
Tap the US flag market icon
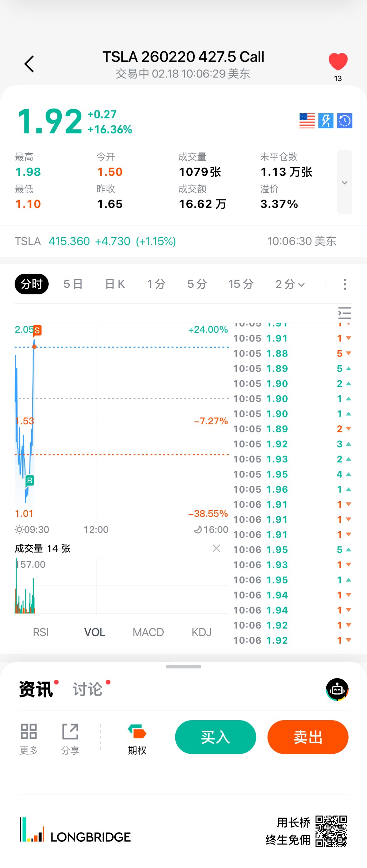(307, 121)
